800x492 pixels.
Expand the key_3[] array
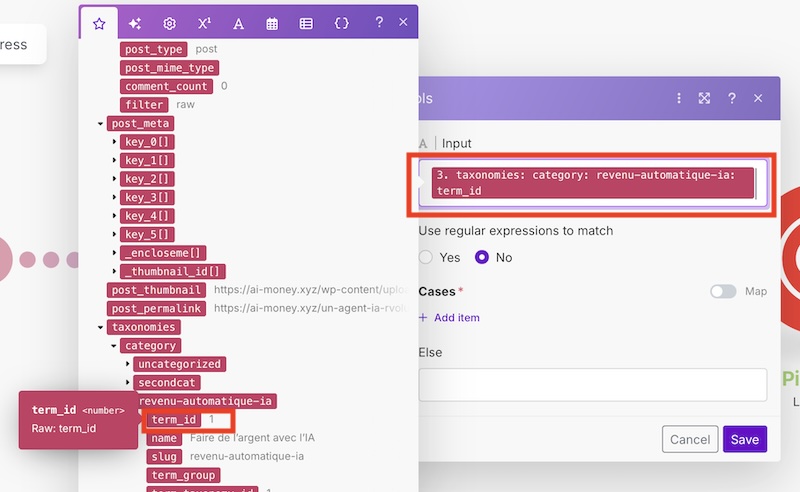pos(114,197)
